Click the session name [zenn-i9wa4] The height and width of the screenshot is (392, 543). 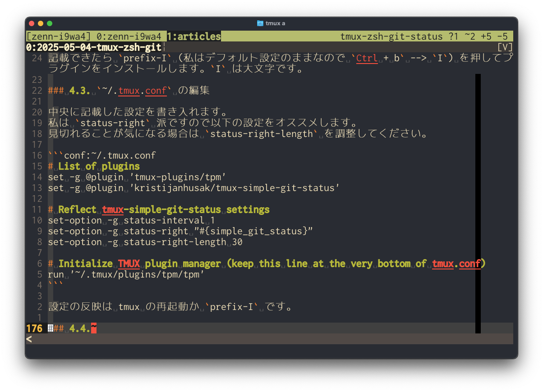(59, 36)
